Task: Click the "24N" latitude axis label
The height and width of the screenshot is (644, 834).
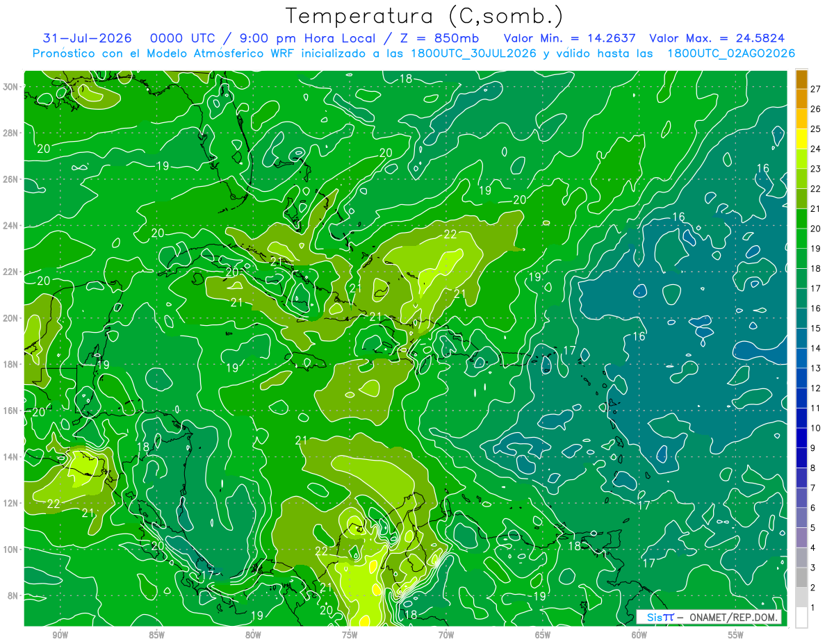Action: click(11, 226)
